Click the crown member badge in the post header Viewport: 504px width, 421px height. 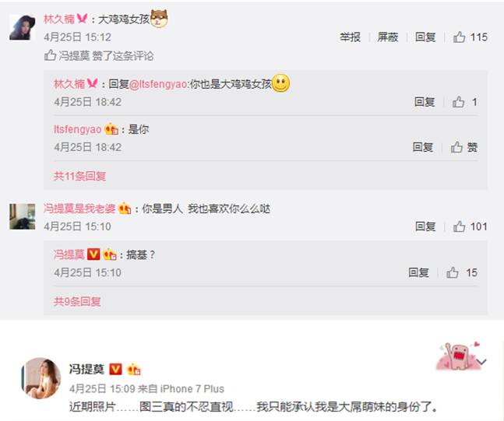[x=134, y=370]
